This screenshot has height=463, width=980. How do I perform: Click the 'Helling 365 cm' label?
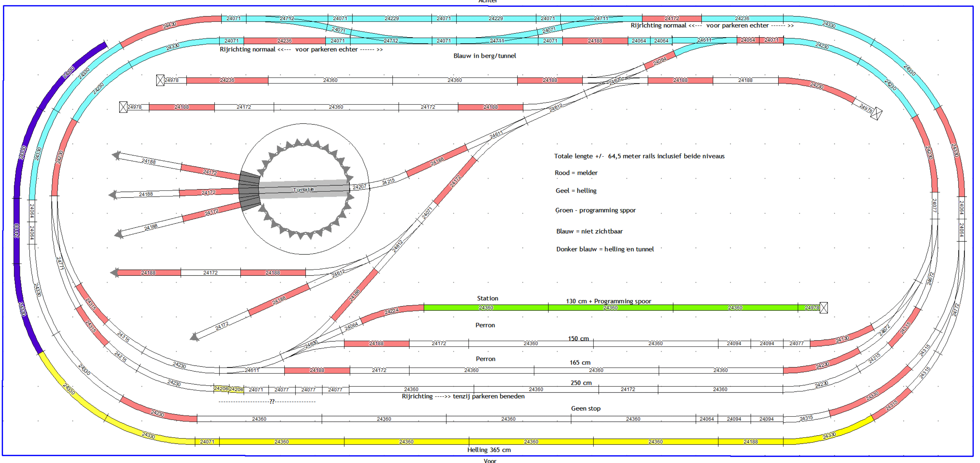point(489,450)
